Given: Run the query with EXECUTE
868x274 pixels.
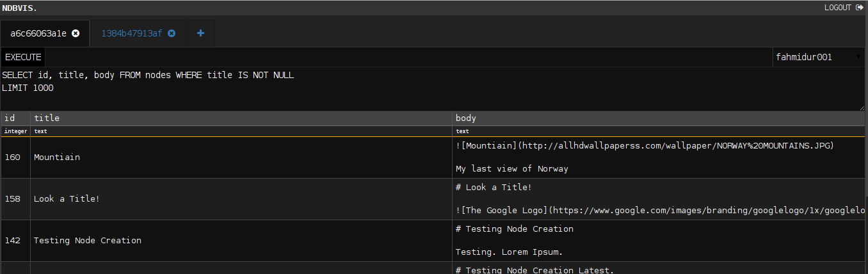Looking at the screenshot, I should pos(23,57).
